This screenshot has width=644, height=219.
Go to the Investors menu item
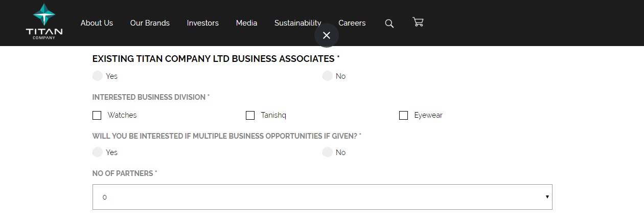(202, 23)
